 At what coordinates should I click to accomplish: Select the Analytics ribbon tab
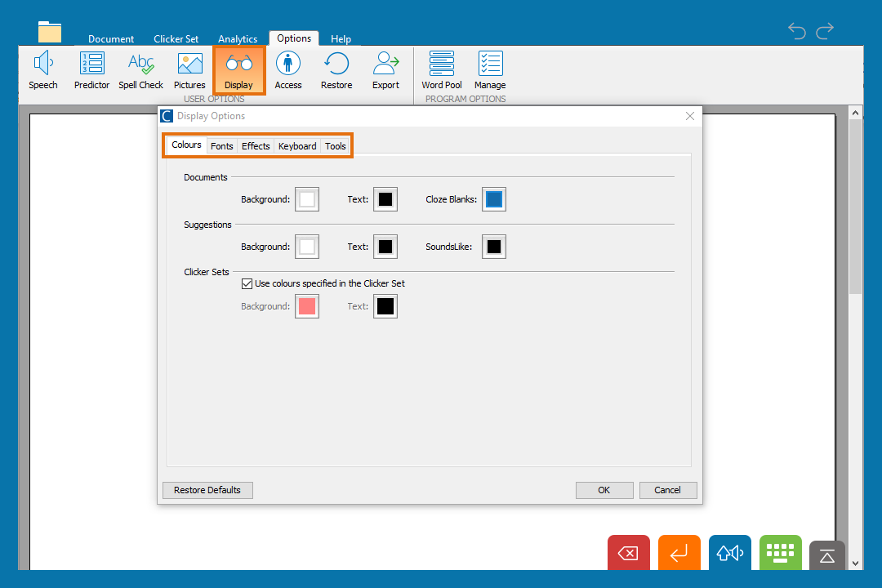(x=238, y=39)
